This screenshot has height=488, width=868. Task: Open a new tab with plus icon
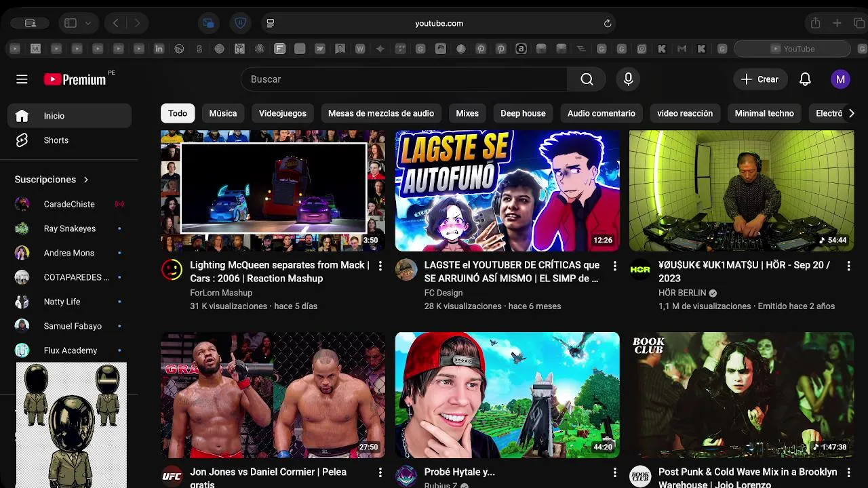click(x=837, y=23)
